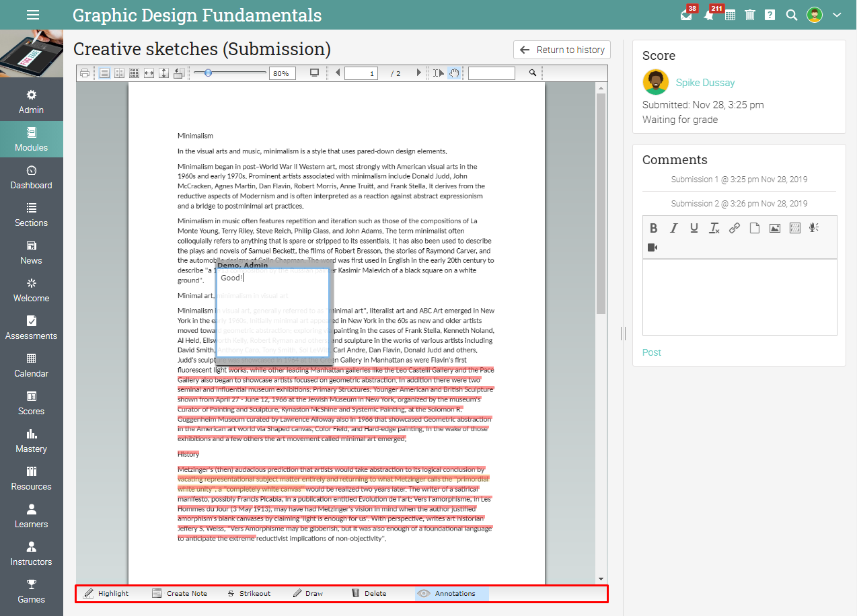The height and width of the screenshot is (616, 857).
Task: Expand the user account dropdown chevron
Action: (837, 15)
